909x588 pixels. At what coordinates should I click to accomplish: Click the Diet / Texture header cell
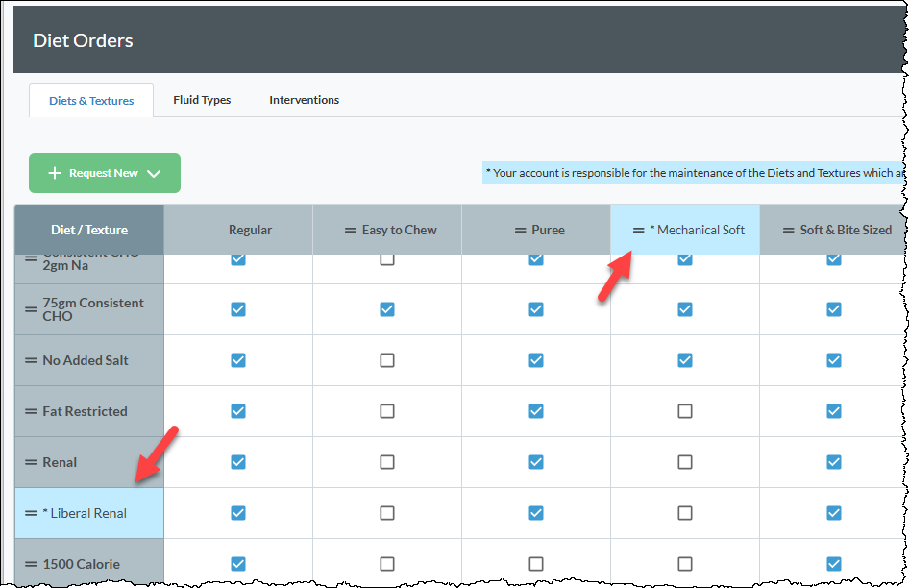click(89, 230)
